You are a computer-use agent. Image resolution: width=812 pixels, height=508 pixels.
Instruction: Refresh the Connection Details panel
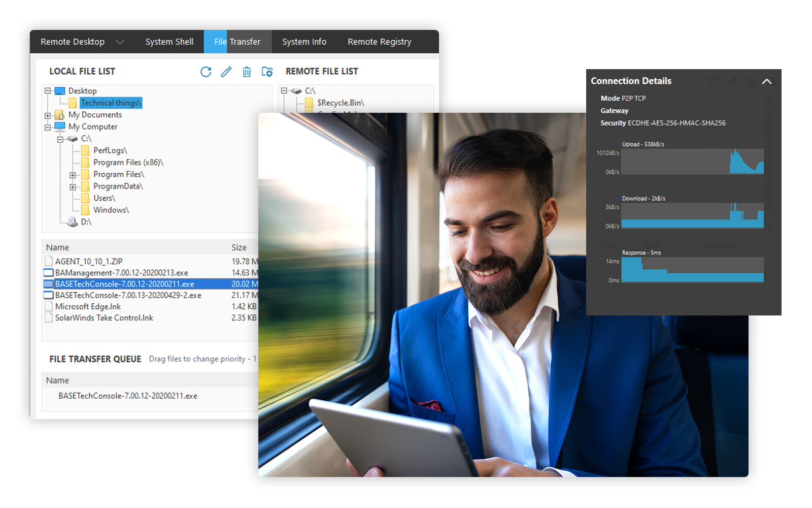pyautogui.click(x=714, y=81)
